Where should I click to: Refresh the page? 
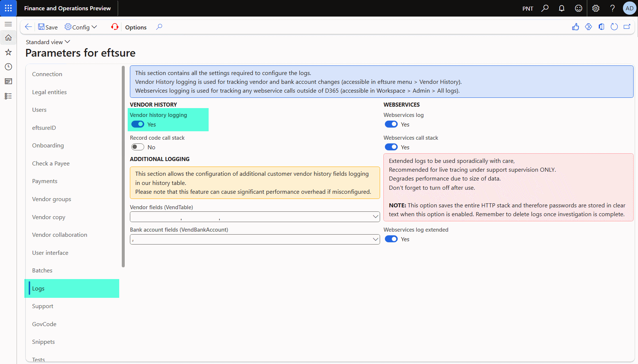pyautogui.click(x=614, y=27)
